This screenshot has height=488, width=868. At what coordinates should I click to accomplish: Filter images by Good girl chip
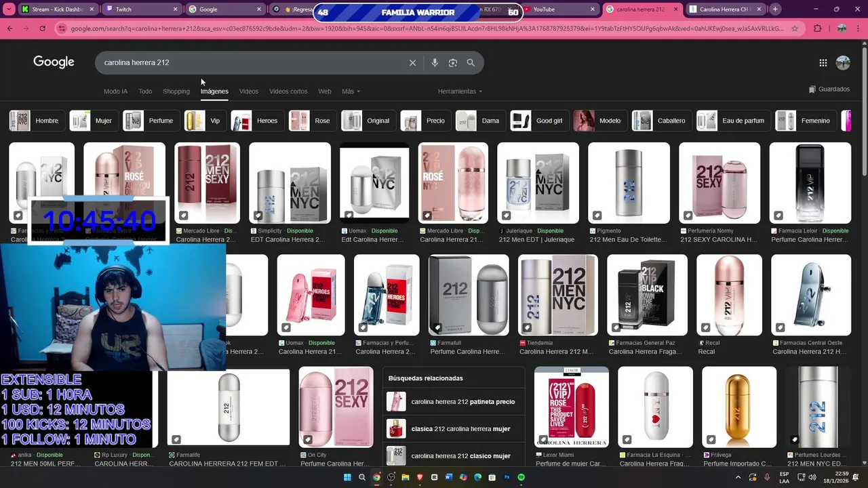(539, 121)
